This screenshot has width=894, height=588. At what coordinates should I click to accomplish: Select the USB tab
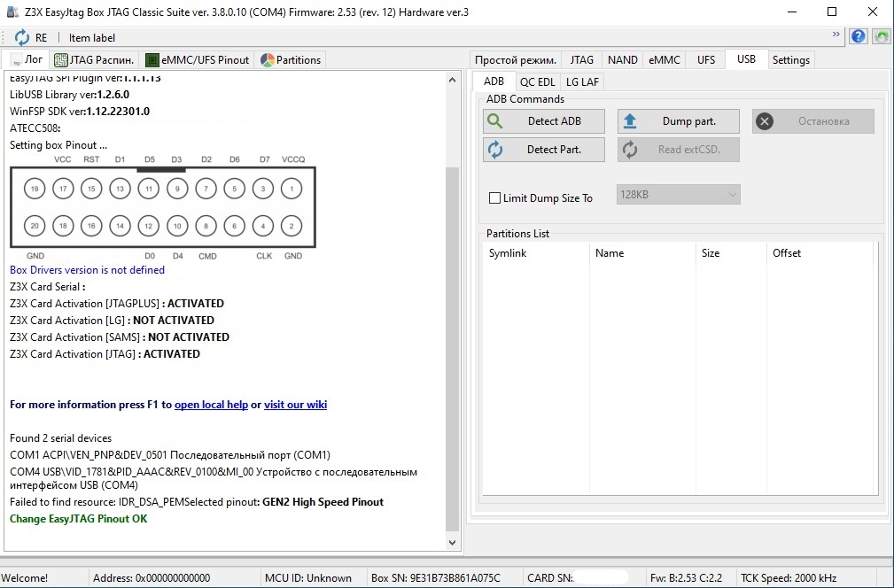[x=746, y=58]
